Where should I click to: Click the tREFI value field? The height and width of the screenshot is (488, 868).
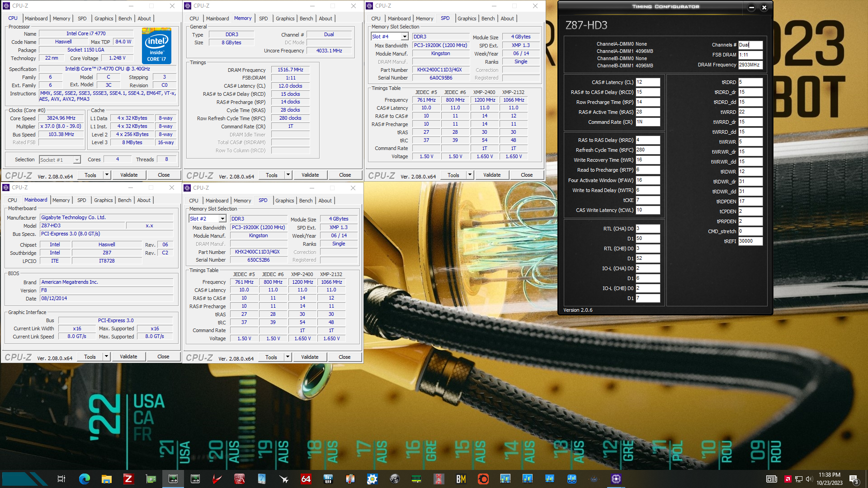tap(750, 241)
